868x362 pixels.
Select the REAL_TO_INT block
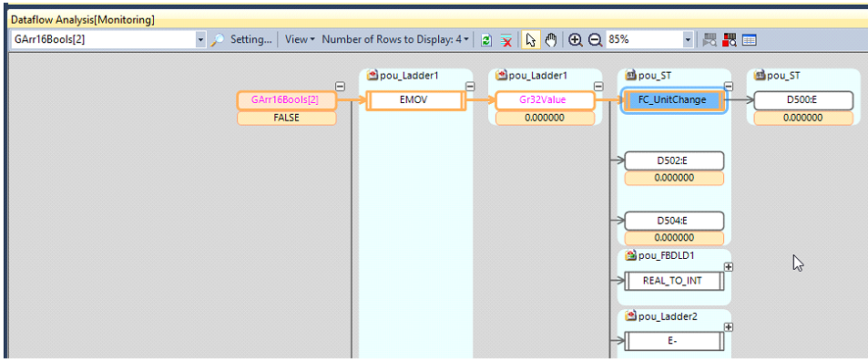(674, 281)
